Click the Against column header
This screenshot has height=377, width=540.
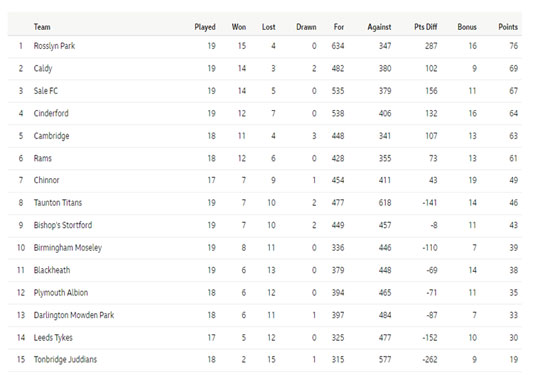tap(379, 27)
